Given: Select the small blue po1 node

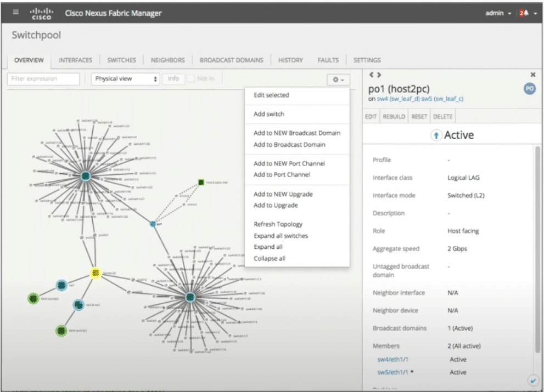Looking at the screenshot, I should [153, 224].
